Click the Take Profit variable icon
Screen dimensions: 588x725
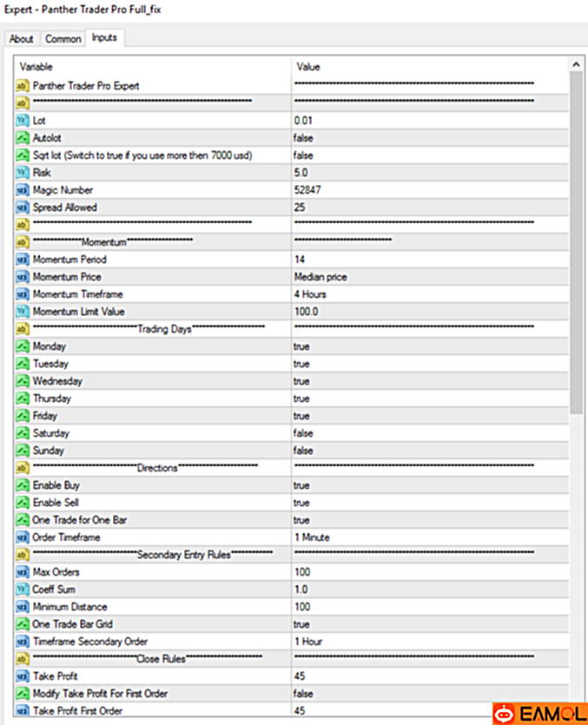point(23,676)
